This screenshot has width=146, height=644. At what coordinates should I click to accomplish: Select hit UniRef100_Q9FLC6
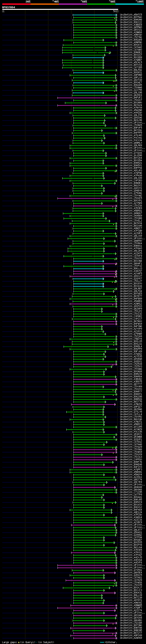tap(131, 77)
